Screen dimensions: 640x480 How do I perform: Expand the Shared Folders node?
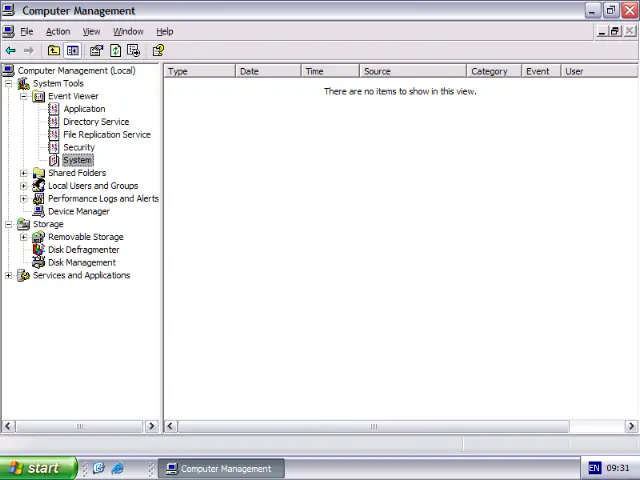pos(24,173)
